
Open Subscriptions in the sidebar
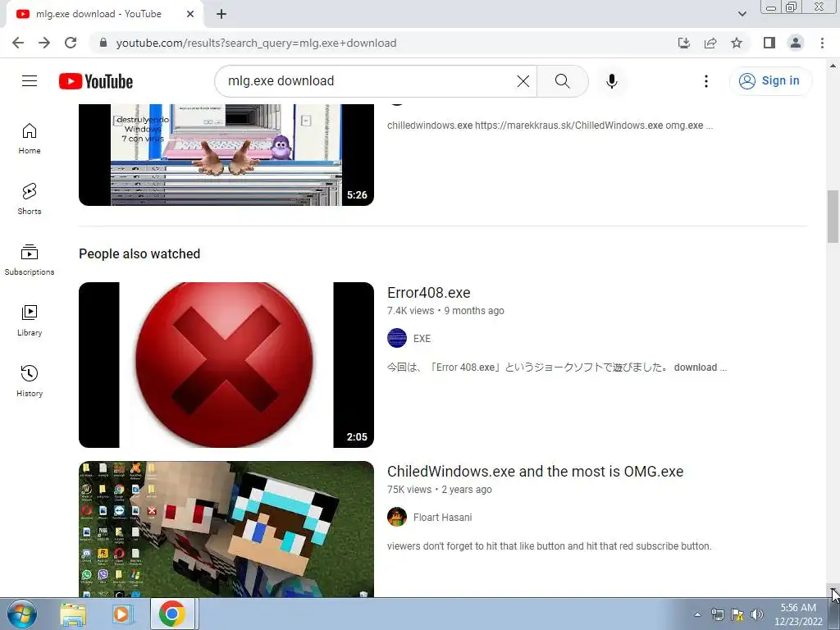point(30,260)
